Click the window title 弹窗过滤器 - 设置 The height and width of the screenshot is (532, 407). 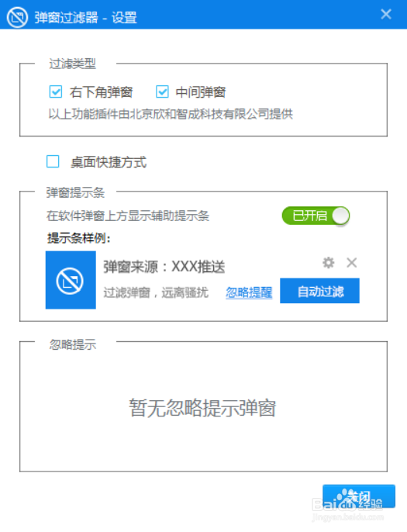point(85,18)
